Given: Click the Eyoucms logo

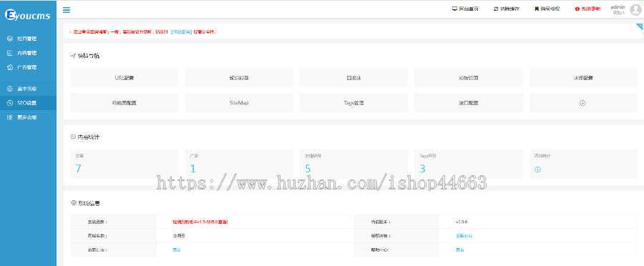Looking at the screenshot, I should click(28, 15).
